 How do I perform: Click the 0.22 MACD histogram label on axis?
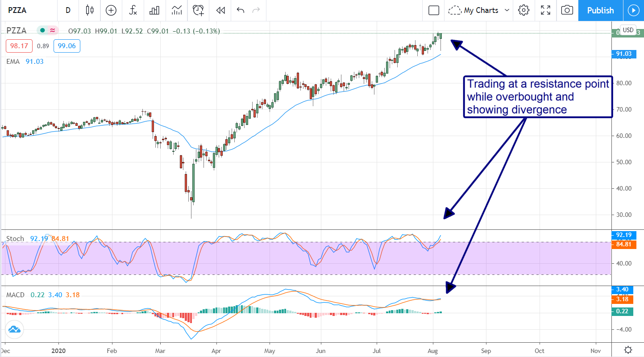click(623, 311)
